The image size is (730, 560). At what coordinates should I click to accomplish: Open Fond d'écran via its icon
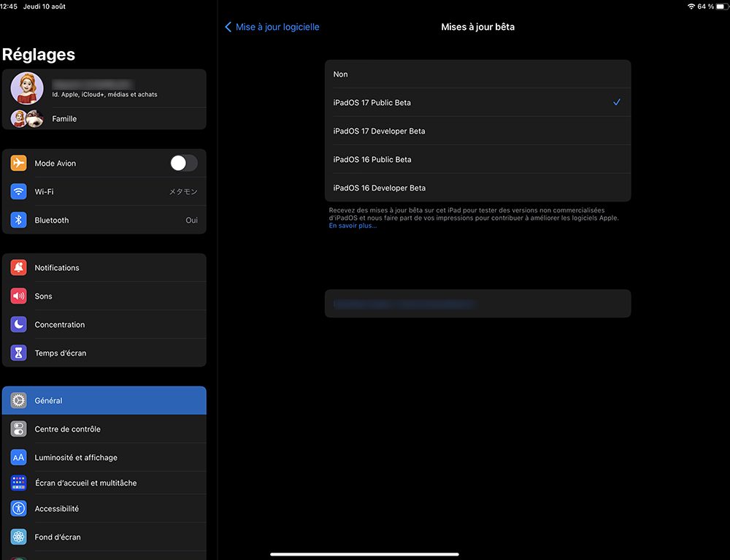[x=18, y=537]
